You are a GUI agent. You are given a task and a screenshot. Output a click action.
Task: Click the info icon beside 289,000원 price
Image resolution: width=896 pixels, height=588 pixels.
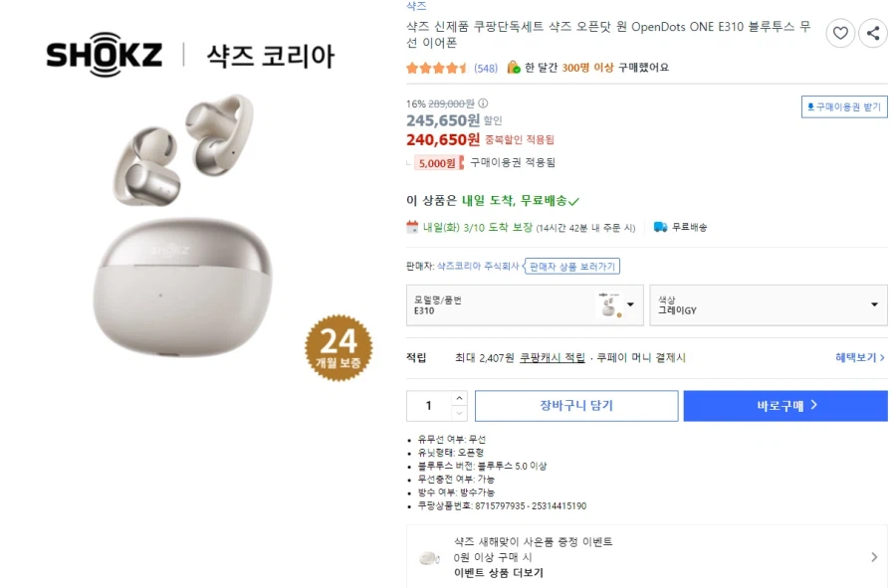coord(483,102)
